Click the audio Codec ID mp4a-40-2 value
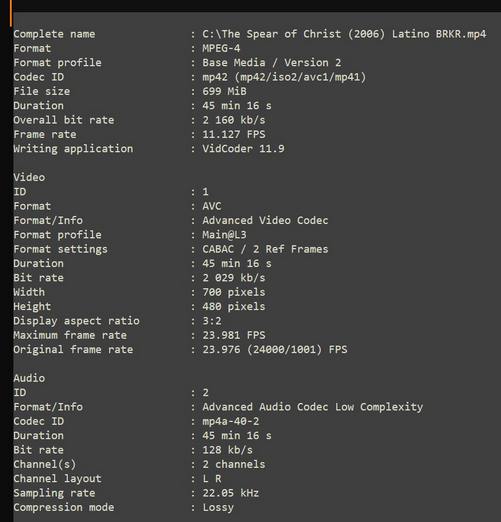The image size is (501, 522). [231, 421]
